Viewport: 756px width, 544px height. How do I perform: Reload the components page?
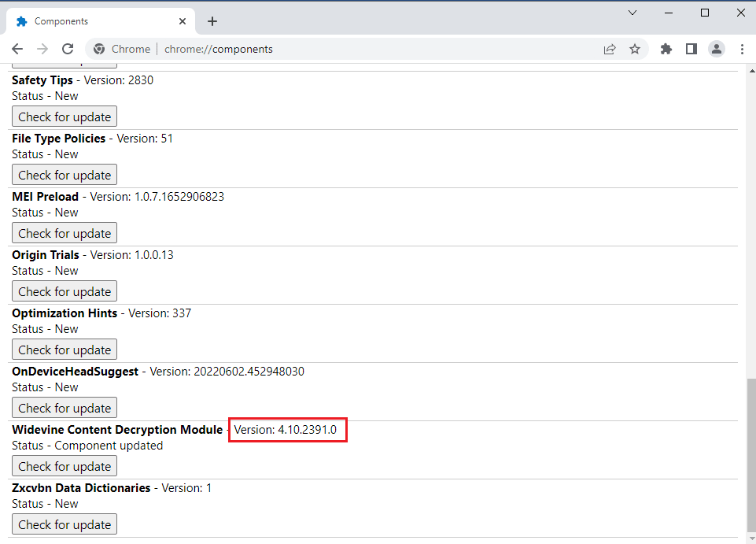pyautogui.click(x=68, y=49)
